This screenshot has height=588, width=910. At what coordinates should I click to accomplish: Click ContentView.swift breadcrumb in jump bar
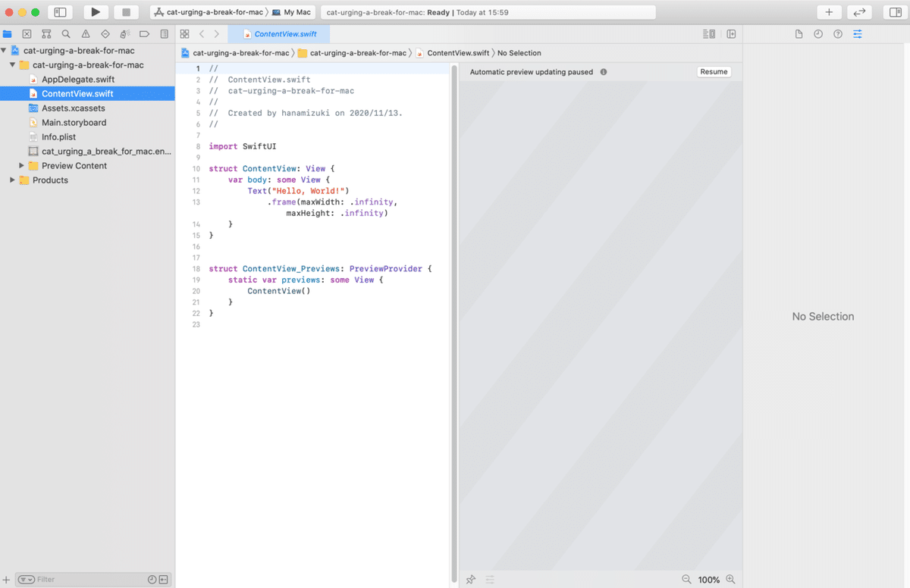tap(453, 53)
